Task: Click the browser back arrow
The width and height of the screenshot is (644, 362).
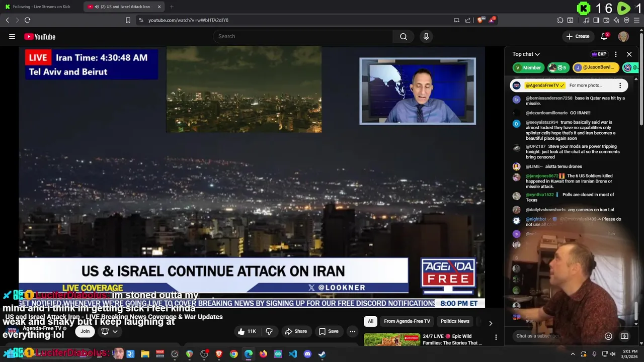Action: [x=8, y=20]
